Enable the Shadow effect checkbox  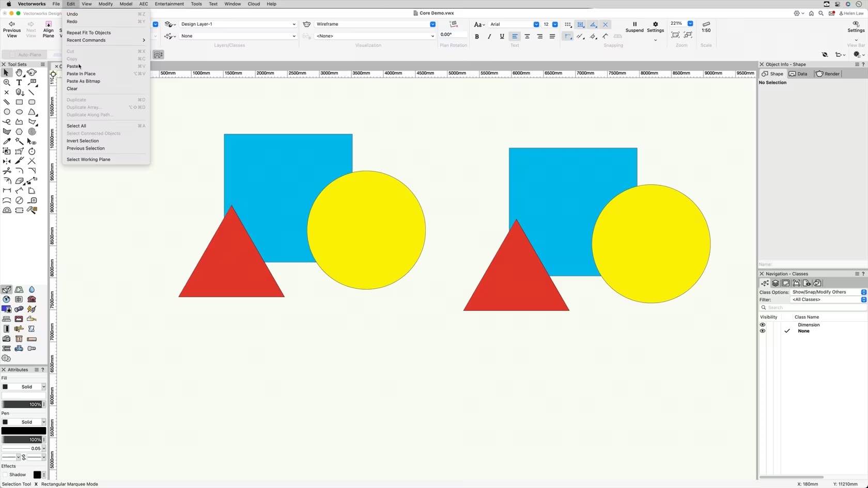[5, 475]
